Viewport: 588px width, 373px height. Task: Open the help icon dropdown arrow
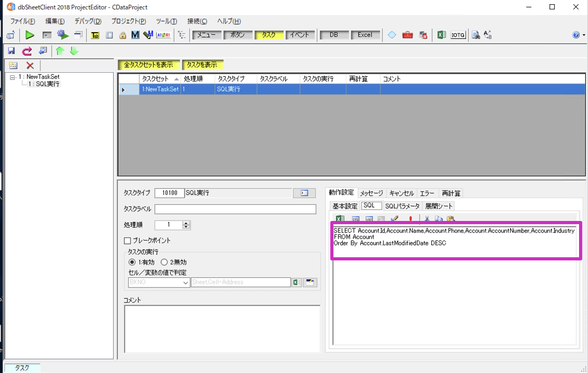pos(583,35)
